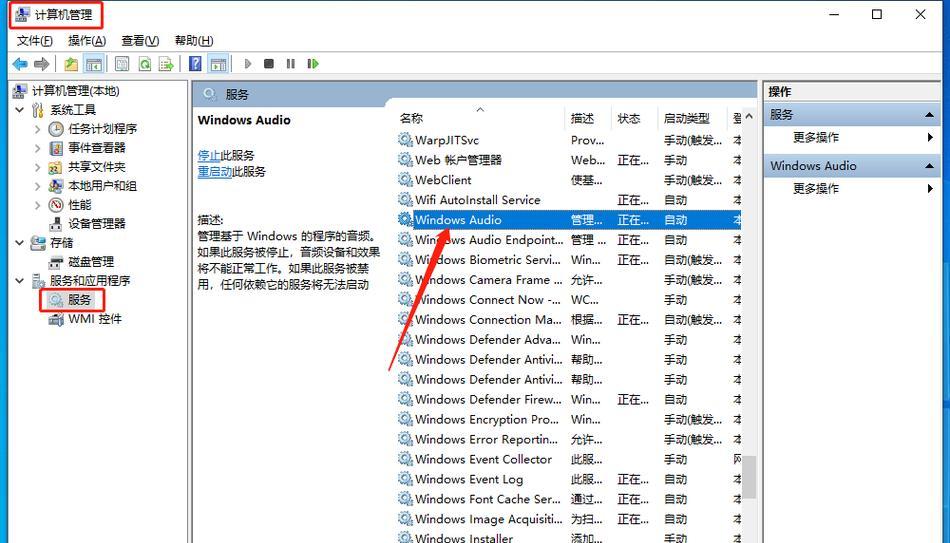
Task: Collapse the 系统工具 tree node
Action: tap(19, 110)
